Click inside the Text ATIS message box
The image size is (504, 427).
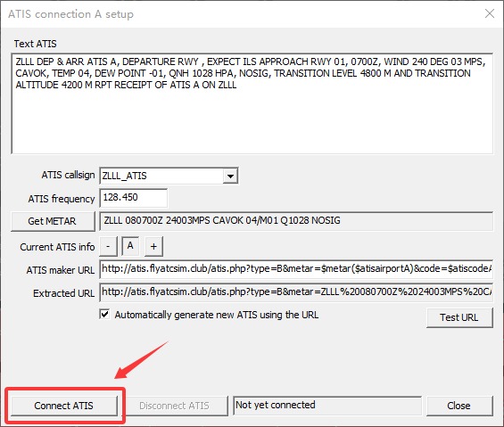252,103
